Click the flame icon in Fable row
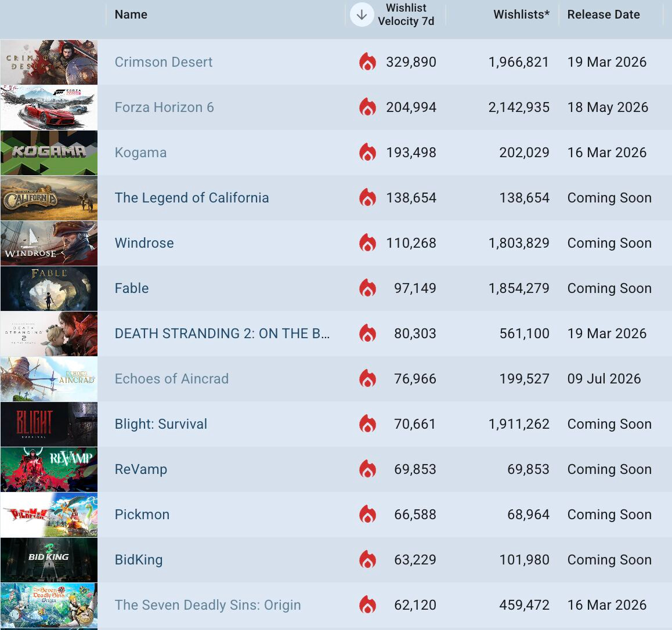The image size is (672, 630). click(x=368, y=288)
